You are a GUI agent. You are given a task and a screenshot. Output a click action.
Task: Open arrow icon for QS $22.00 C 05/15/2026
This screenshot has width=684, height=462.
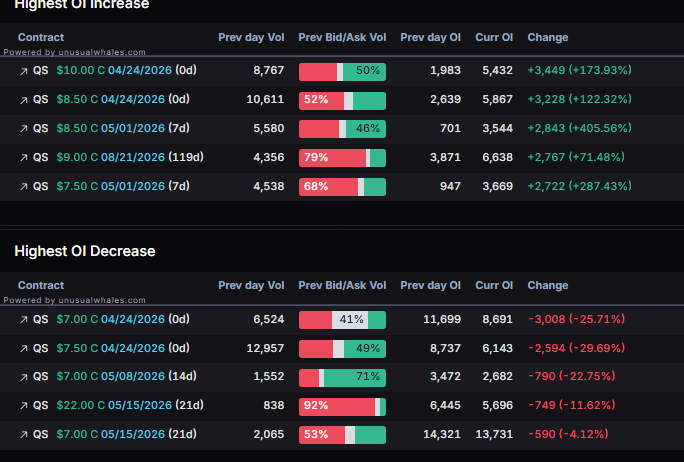tap(24, 406)
